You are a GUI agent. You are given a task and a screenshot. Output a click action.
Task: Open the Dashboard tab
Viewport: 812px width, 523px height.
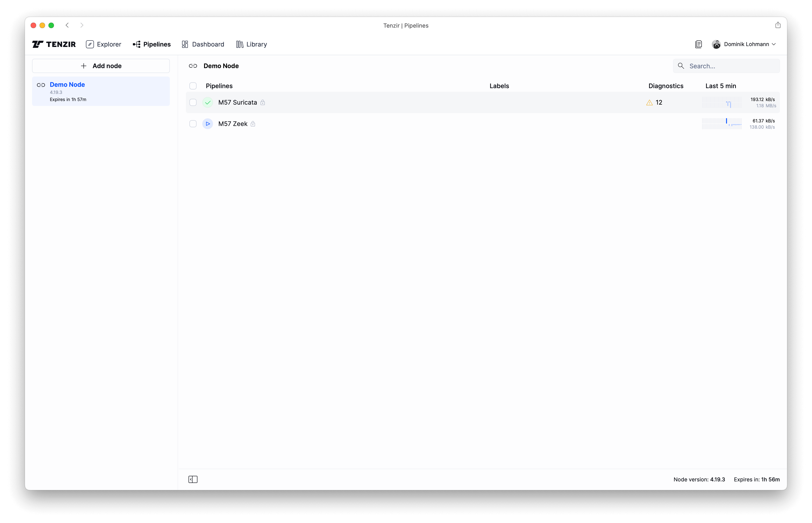tap(203, 44)
